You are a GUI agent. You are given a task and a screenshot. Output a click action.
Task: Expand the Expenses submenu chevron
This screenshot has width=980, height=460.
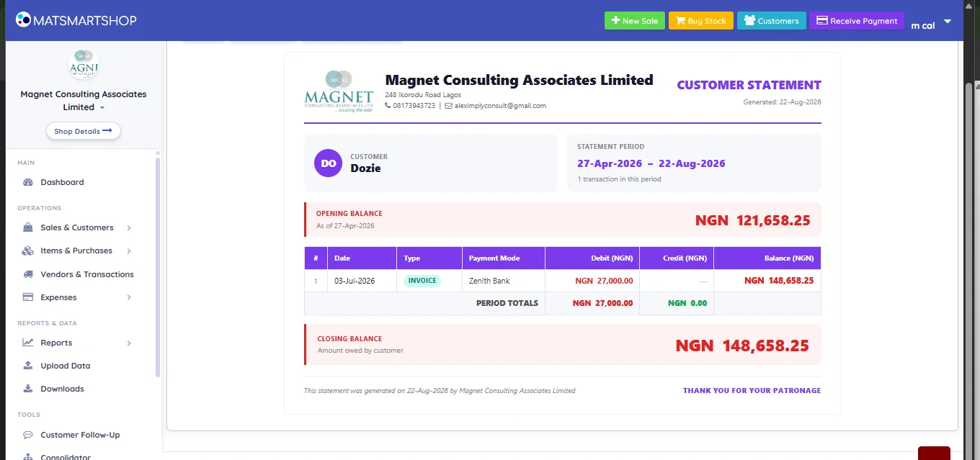[129, 297]
